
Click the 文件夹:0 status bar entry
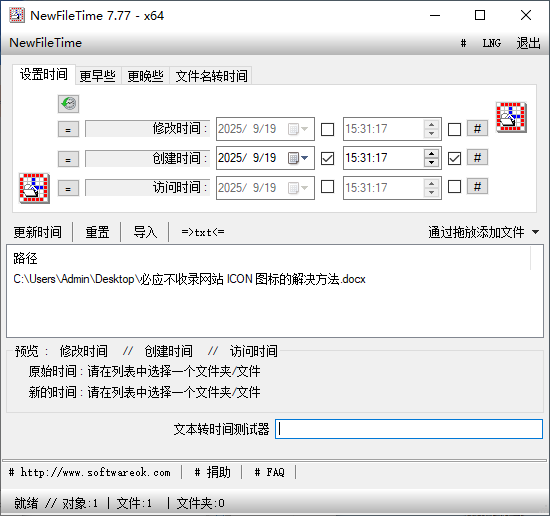point(201,503)
